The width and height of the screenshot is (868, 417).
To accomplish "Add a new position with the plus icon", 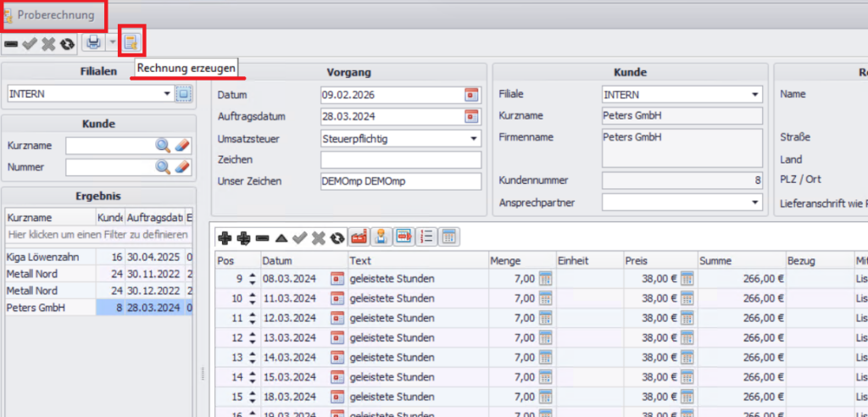I will coord(225,238).
